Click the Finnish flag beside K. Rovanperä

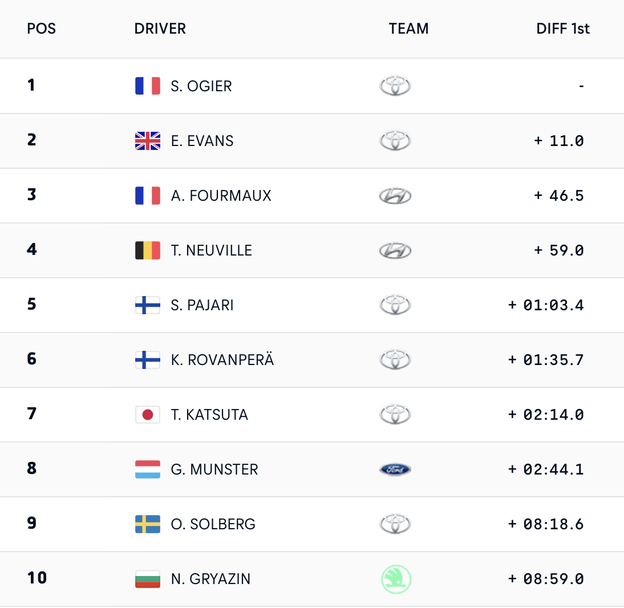(147, 360)
